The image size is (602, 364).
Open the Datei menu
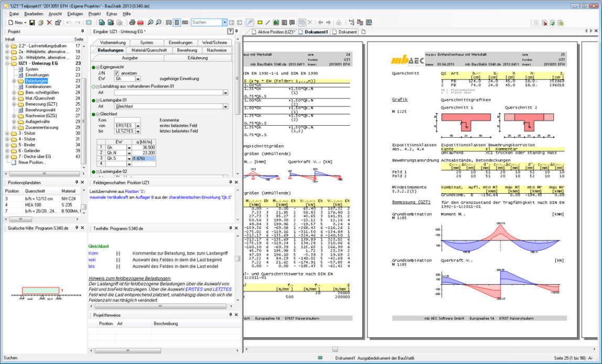tap(14, 14)
